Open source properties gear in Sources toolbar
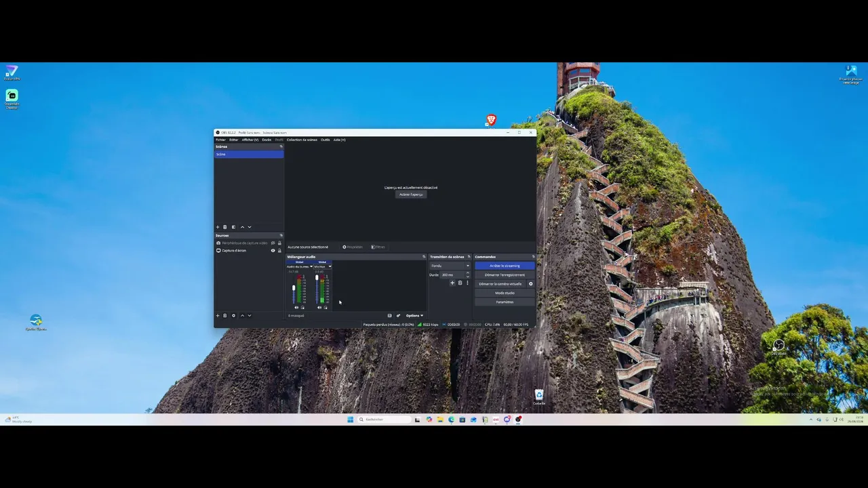 tap(233, 315)
